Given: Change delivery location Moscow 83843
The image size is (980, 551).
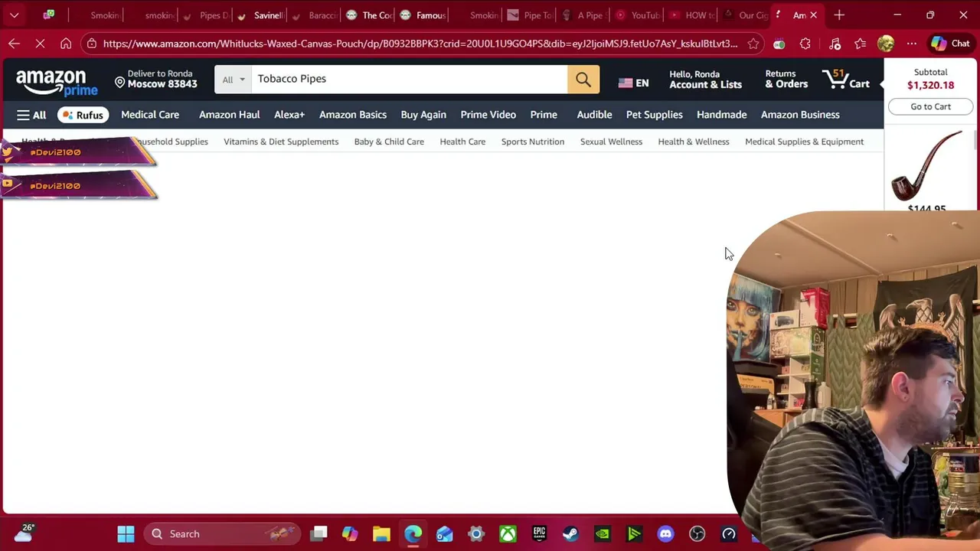Looking at the screenshot, I should click(156, 79).
